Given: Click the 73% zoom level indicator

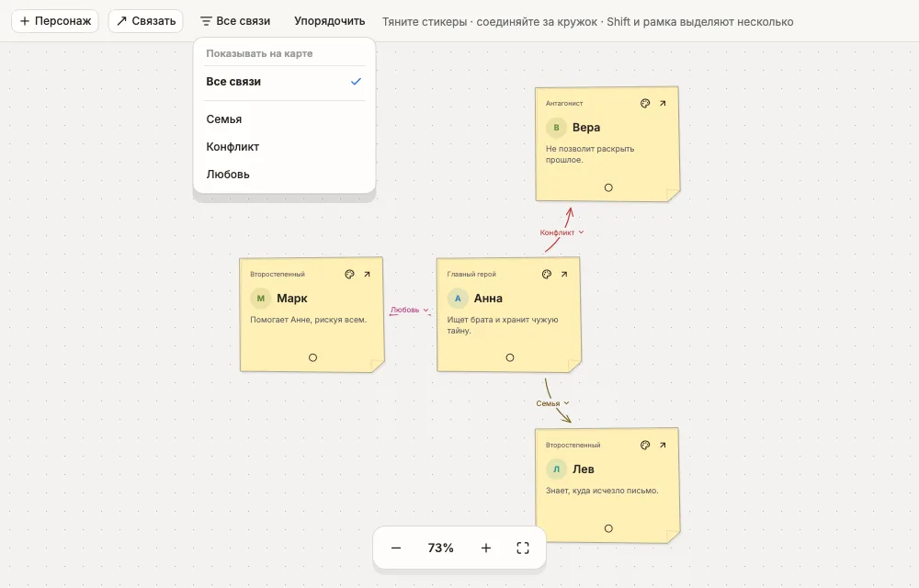Looking at the screenshot, I should 441,548.
